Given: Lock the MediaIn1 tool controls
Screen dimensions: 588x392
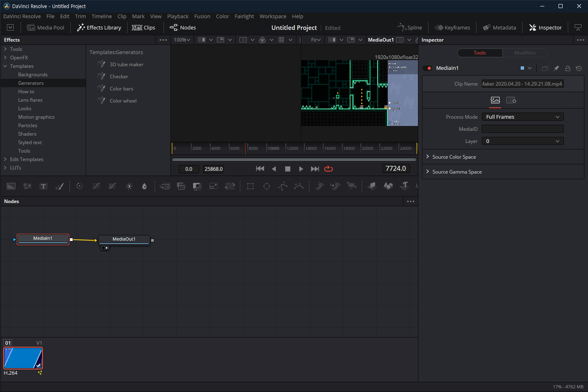Looking at the screenshot, I should (x=567, y=68).
